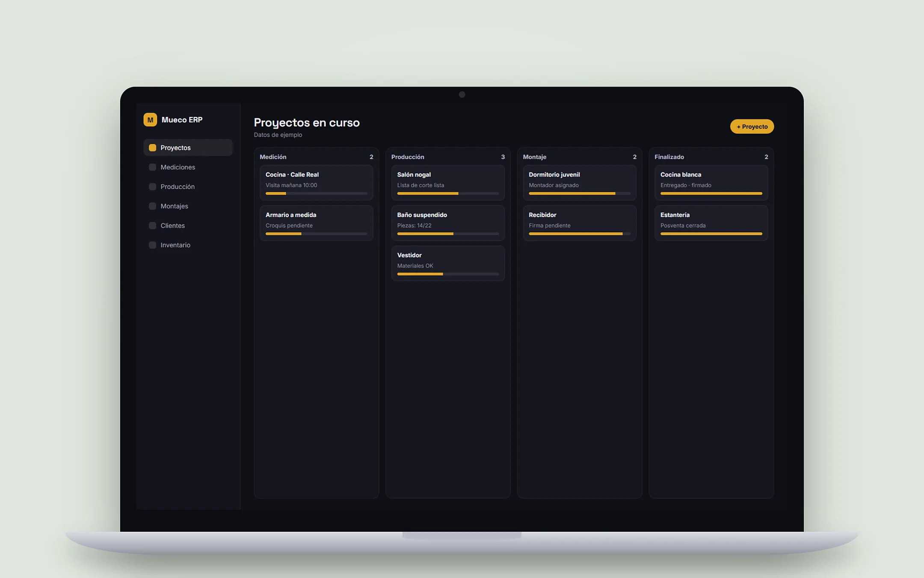Select Clientes in the sidebar
The width and height of the screenshot is (924, 578).
(188, 226)
